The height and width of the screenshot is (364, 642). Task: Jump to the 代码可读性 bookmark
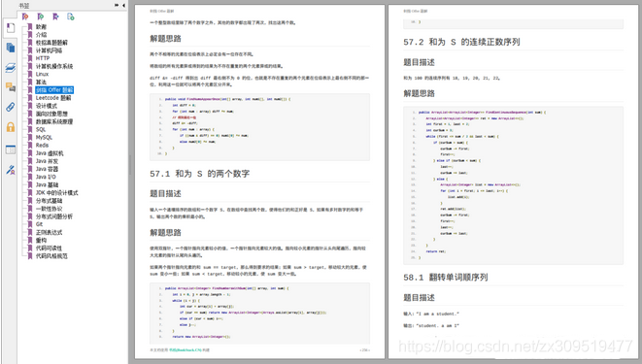[50, 248]
